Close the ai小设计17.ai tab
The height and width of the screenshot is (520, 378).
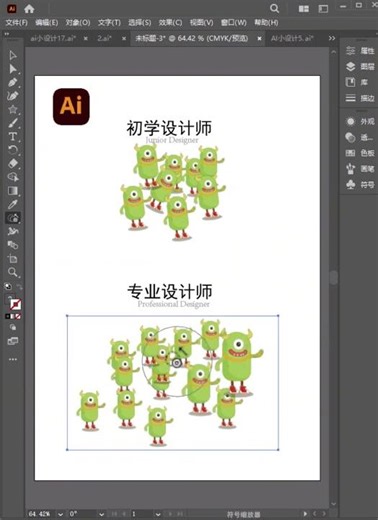(86, 39)
